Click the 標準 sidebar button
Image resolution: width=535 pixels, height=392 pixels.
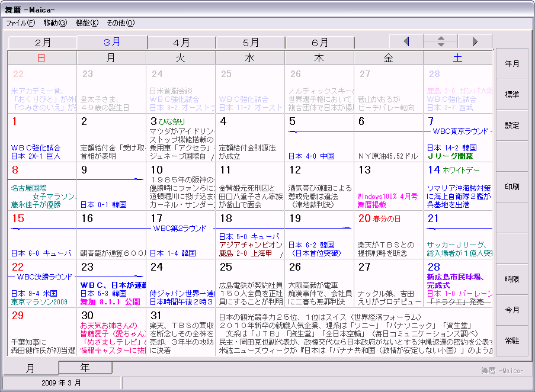coord(512,95)
